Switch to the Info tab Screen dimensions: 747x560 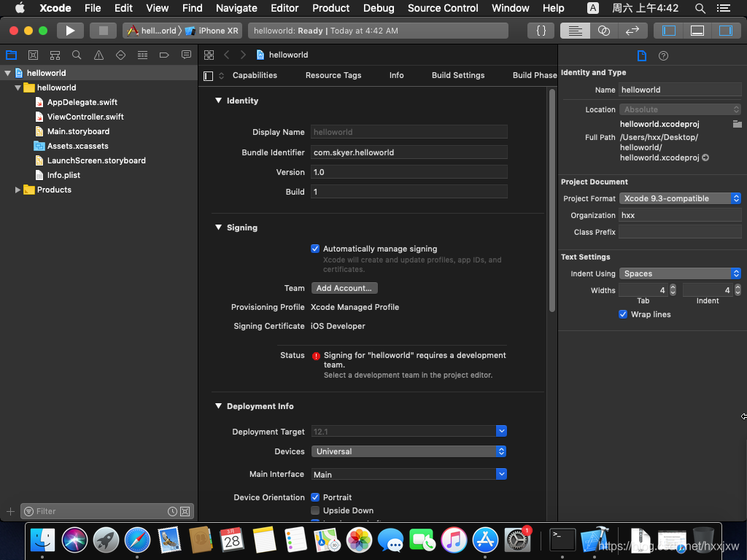pos(396,75)
